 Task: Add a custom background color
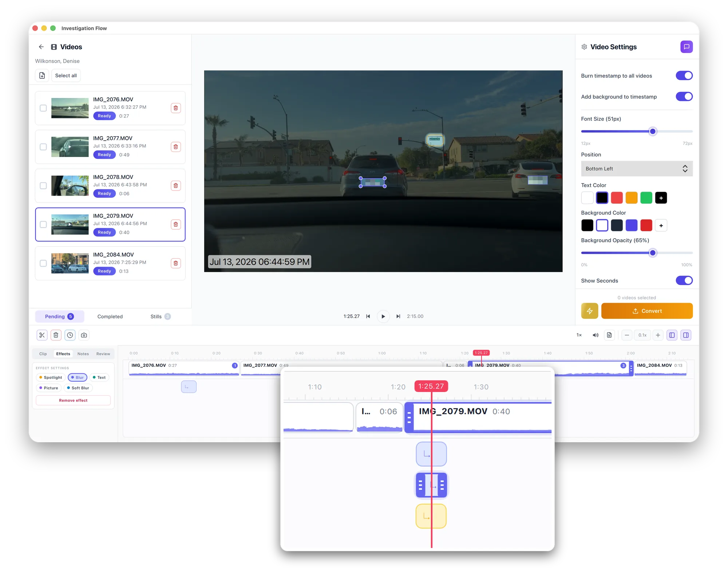pyautogui.click(x=661, y=225)
